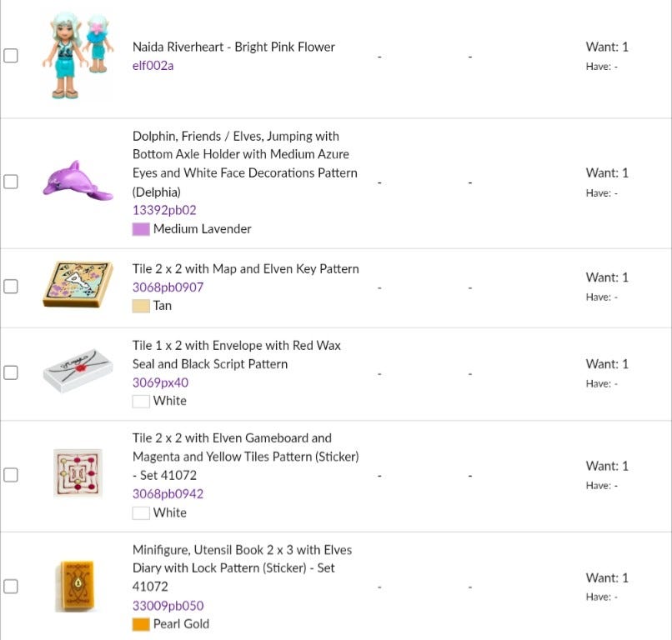Follow the 13392pb02 part number link
The height and width of the screenshot is (640, 672).
(164, 210)
